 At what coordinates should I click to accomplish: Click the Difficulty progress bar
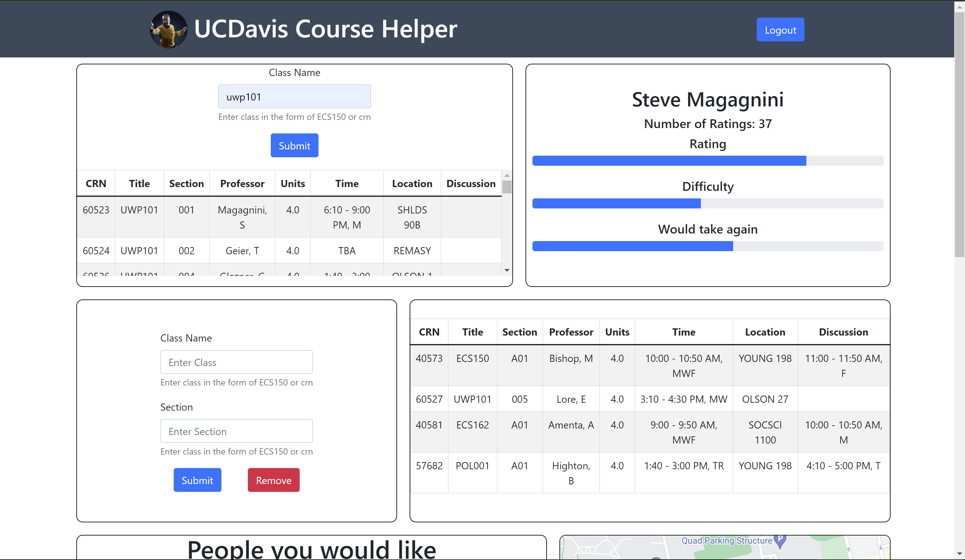(707, 204)
